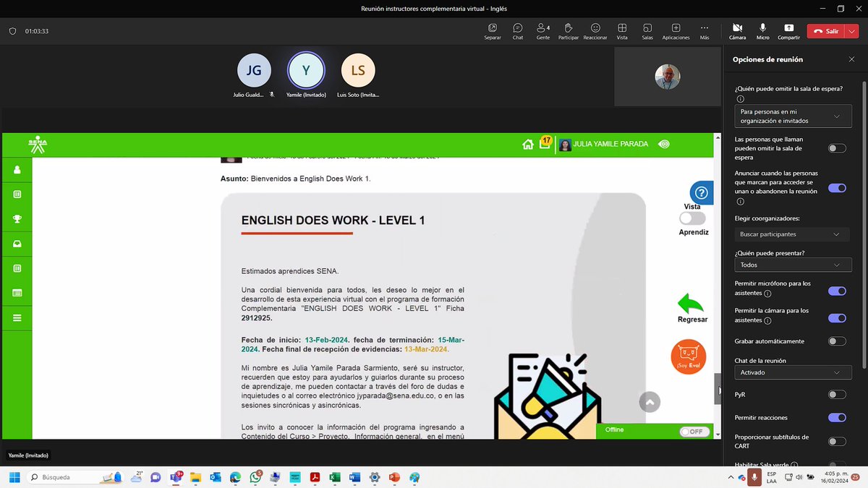Open the Windows Start menu
This screenshot has width=868, height=488.
(14, 477)
